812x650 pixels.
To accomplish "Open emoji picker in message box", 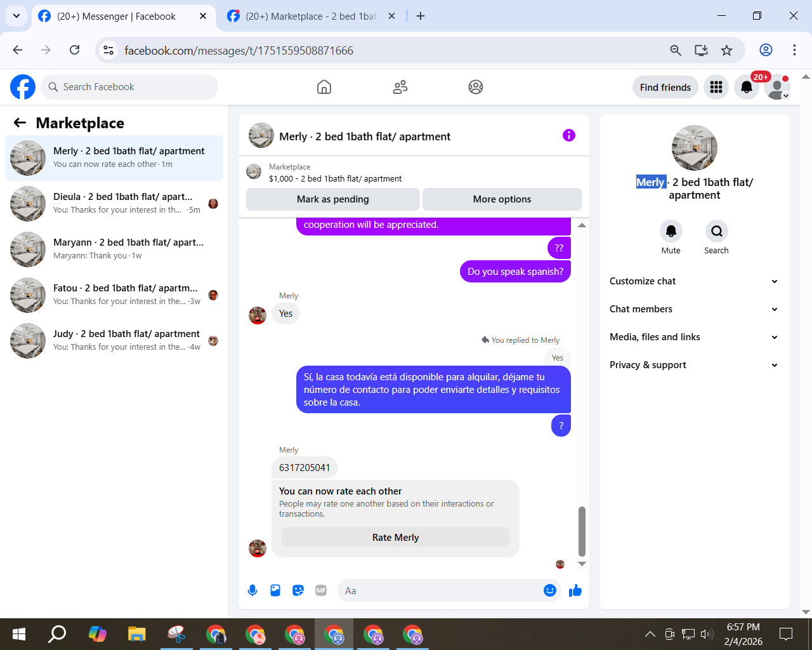I will (x=550, y=590).
